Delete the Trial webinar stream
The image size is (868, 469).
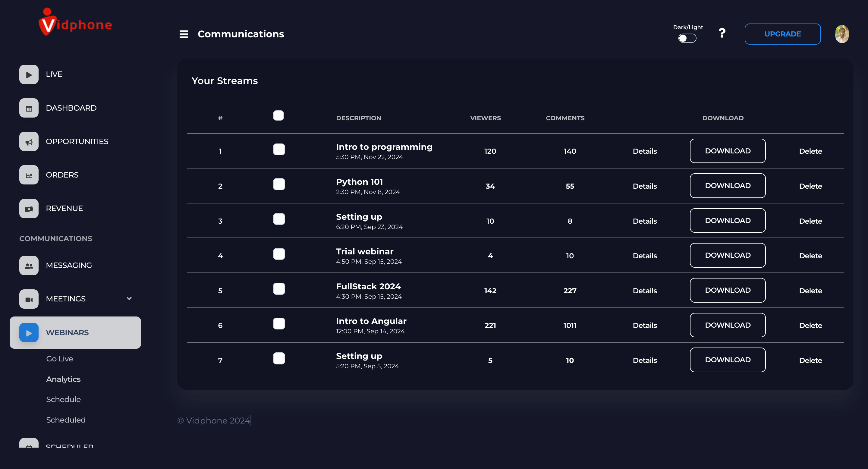click(x=810, y=256)
